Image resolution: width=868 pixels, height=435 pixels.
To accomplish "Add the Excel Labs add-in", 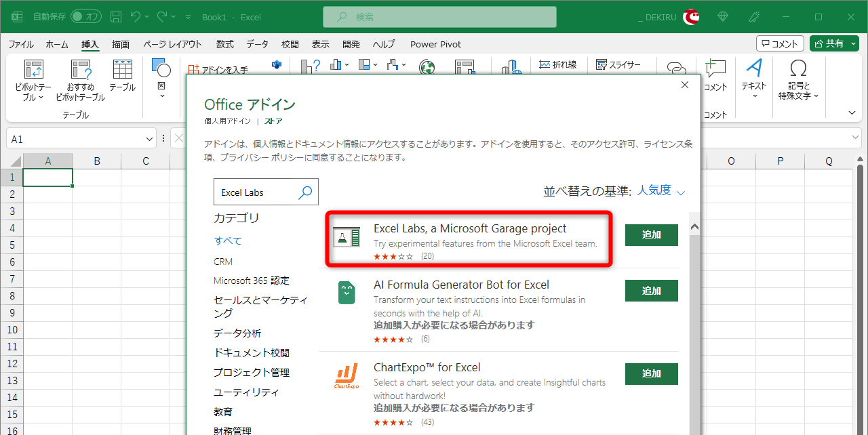I will (x=652, y=235).
